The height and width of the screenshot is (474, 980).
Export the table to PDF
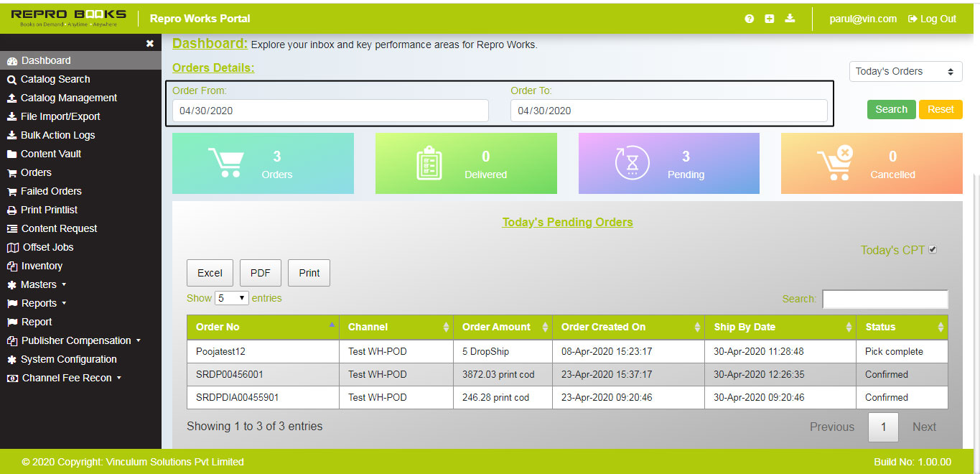tap(260, 272)
